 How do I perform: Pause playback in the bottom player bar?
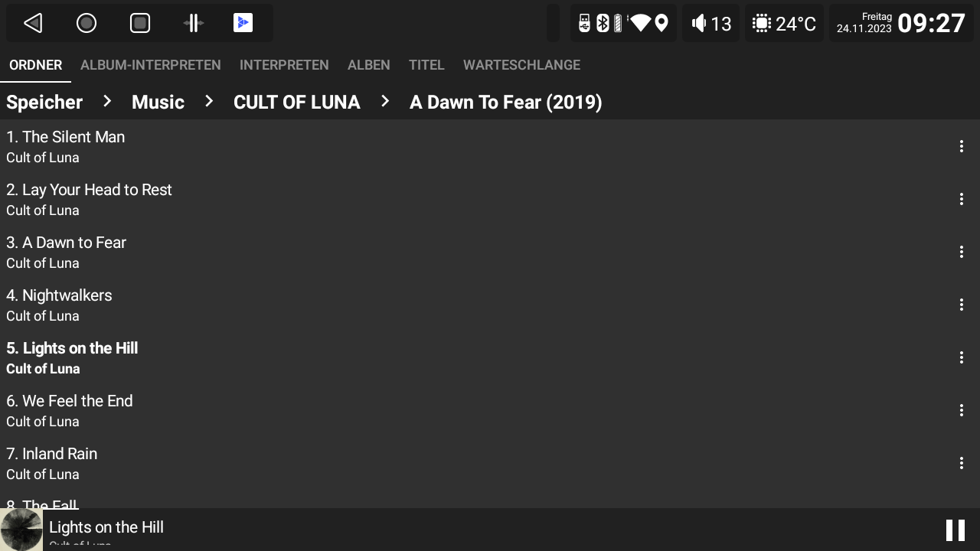click(x=955, y=530)
